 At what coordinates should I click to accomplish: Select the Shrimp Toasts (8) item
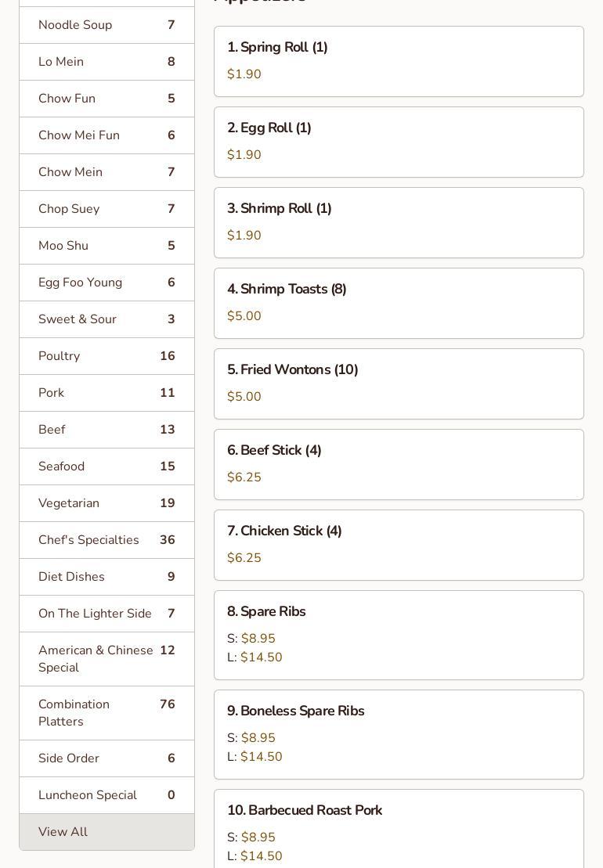click(x=399, y=303)
